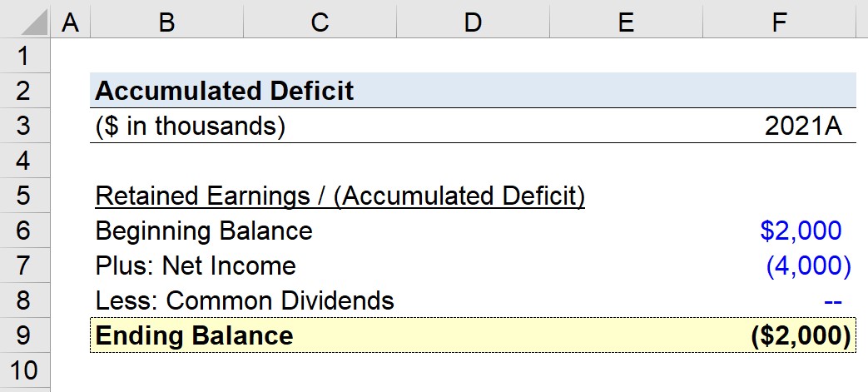Click the Retained Earnings / (Accumulated Deficit) cell
Image resolution: width=868 pixels, height=392 pixels.
(340, 196)
